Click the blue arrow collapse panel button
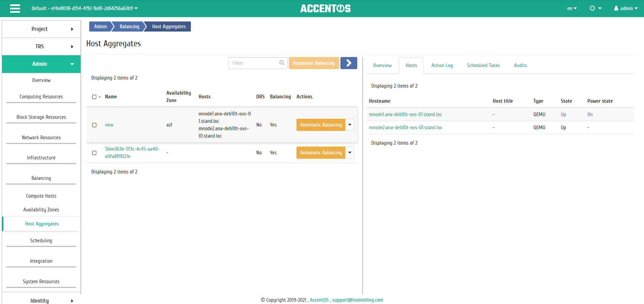 point(349,63)
